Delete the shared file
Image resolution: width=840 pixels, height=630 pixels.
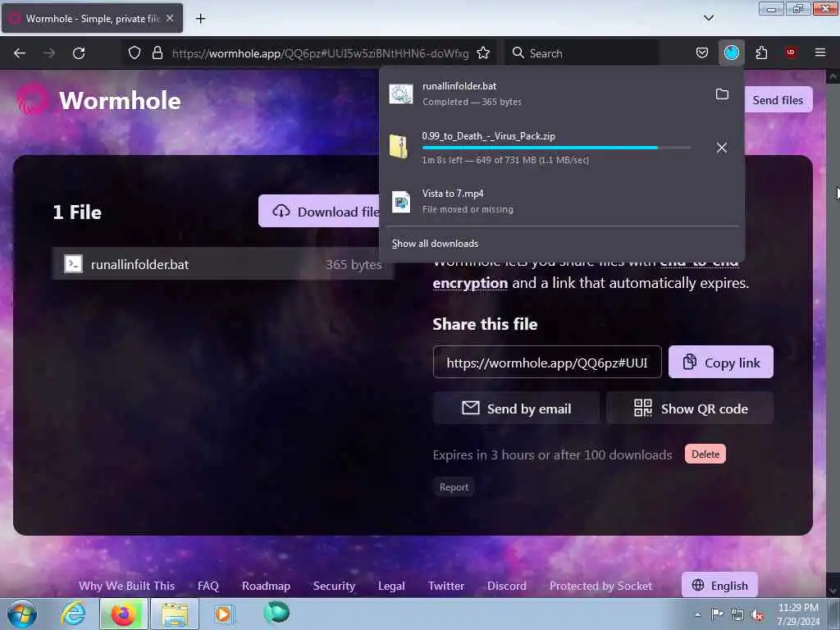pos(705,454)
